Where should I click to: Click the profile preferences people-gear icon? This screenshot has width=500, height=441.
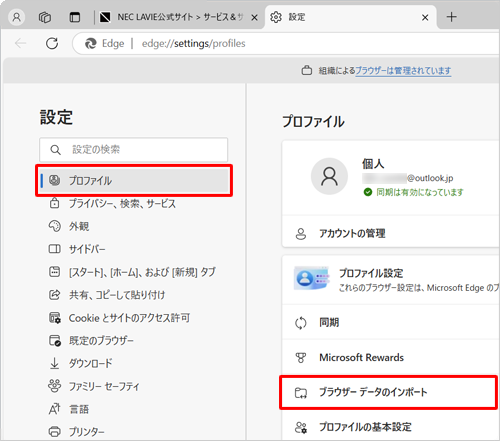point(301,427)
